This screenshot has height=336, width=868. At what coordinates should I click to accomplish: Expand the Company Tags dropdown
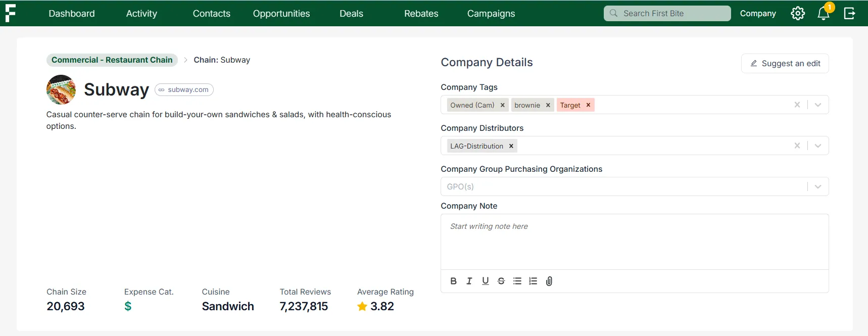(818, 105)
